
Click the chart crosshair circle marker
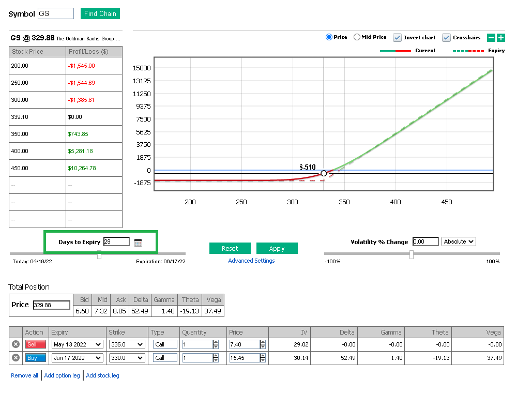point(324,173)
